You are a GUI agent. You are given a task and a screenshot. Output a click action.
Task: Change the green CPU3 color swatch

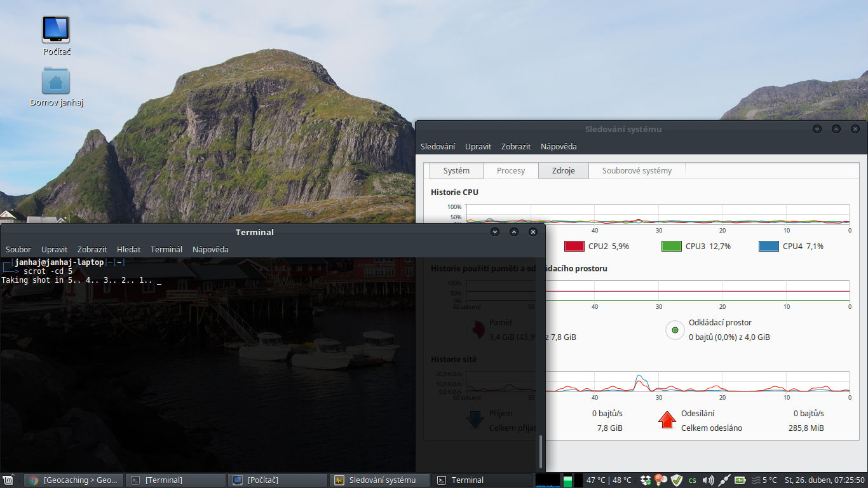click(x=672, y=246)
